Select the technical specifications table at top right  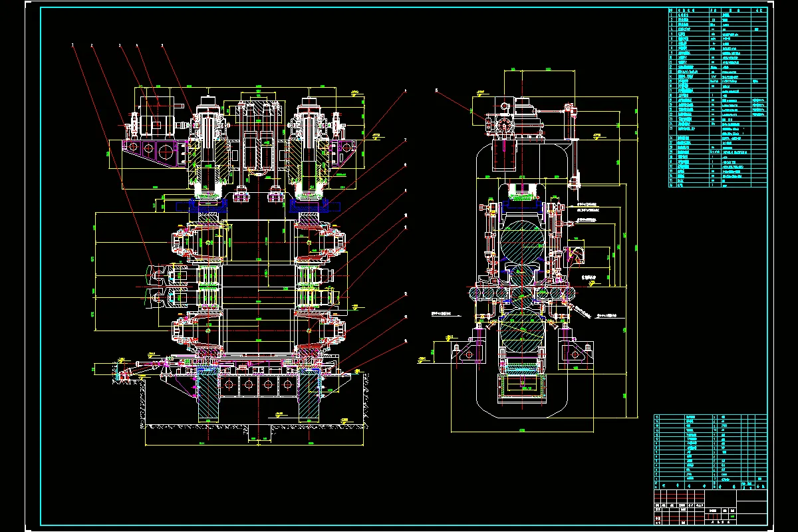[x=717, y=98]
